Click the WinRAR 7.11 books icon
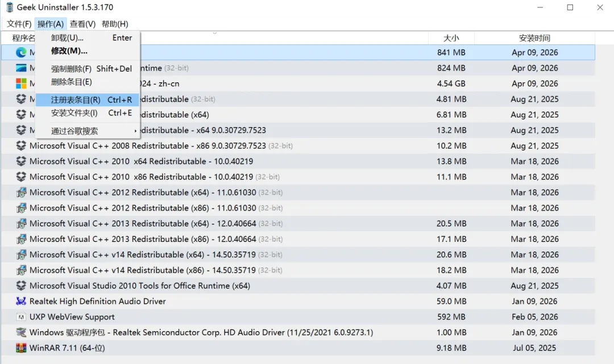 pos(21,348)
